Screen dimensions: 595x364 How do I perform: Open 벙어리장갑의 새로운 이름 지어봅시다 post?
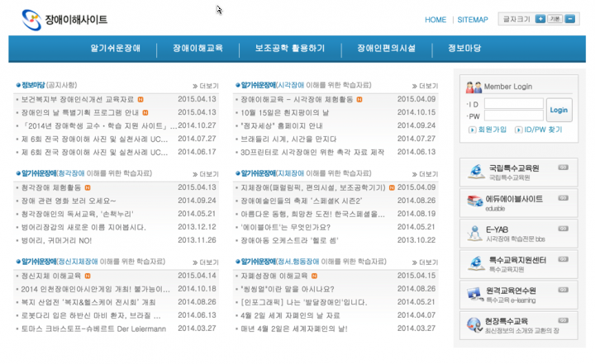(83, 228)
